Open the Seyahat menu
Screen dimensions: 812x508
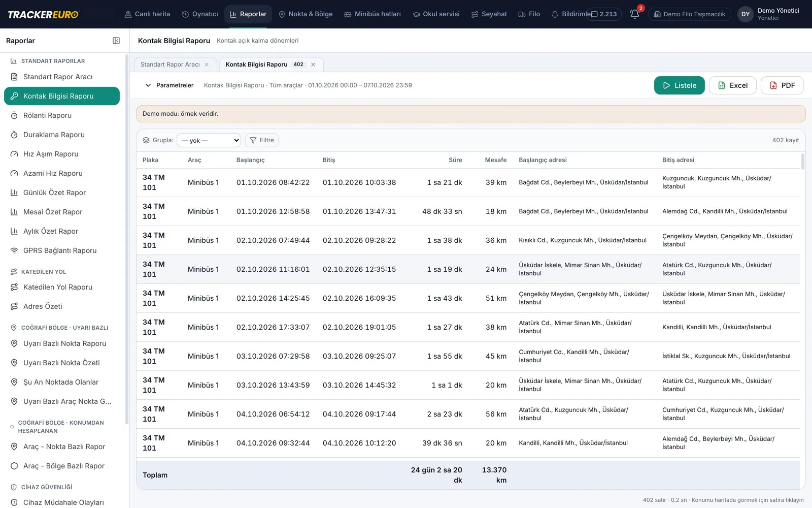489,14
